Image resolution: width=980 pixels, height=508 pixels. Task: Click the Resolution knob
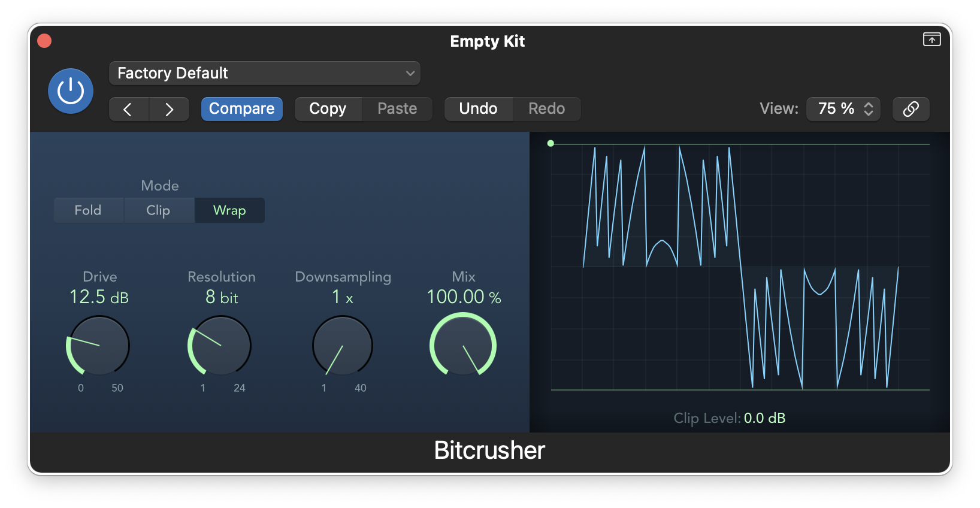220,346
